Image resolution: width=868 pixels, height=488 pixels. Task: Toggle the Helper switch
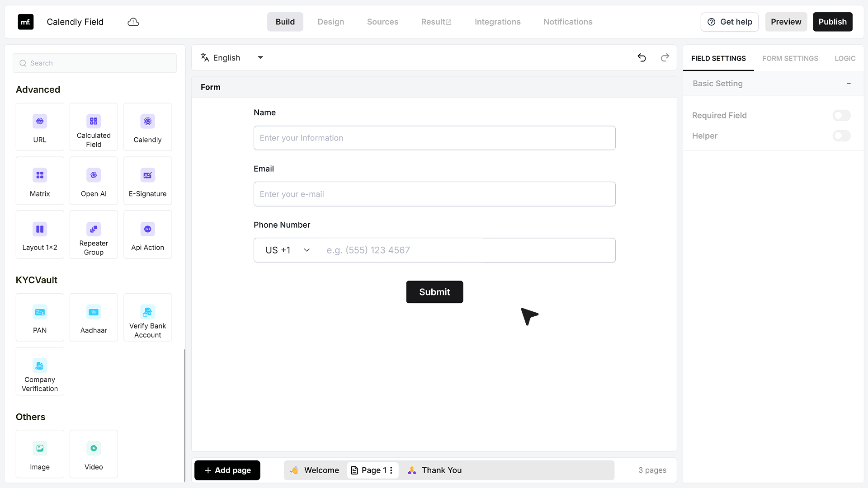coord(841,136)
